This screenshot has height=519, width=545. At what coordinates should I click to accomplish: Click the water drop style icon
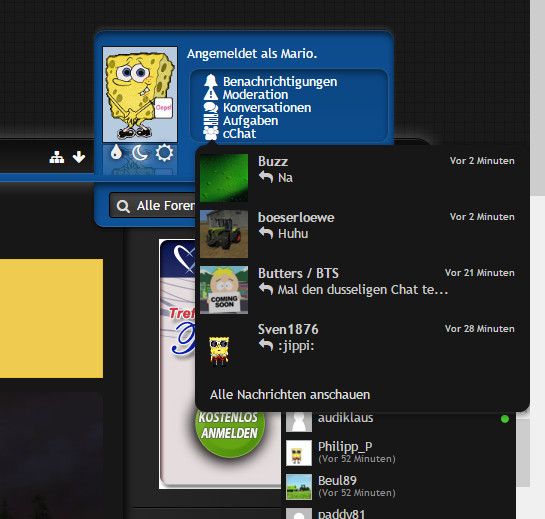(116, 152)
